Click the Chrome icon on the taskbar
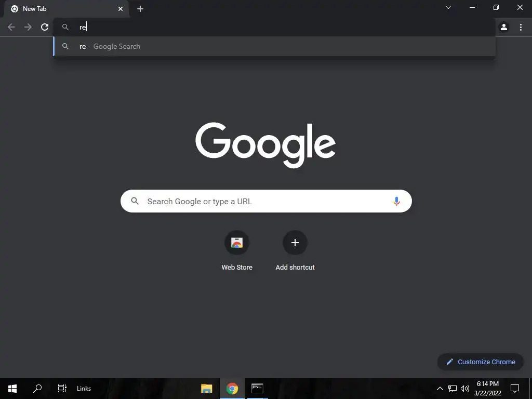Screen dimensions: 532x399 point(232,389)
